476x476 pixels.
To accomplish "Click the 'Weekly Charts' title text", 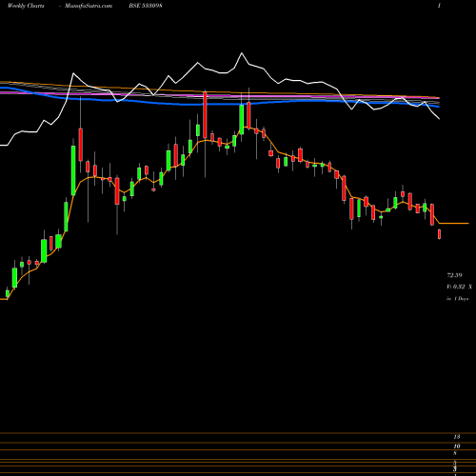I will [x=26, y=6].
